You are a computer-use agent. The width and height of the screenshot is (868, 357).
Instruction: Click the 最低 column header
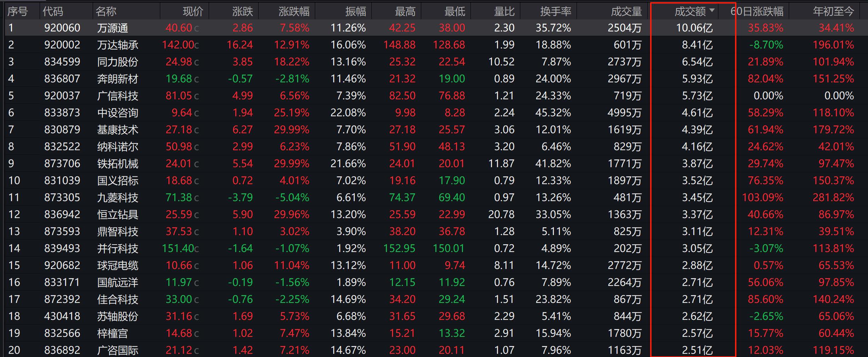pyautogui.click(x=455, y=12)
